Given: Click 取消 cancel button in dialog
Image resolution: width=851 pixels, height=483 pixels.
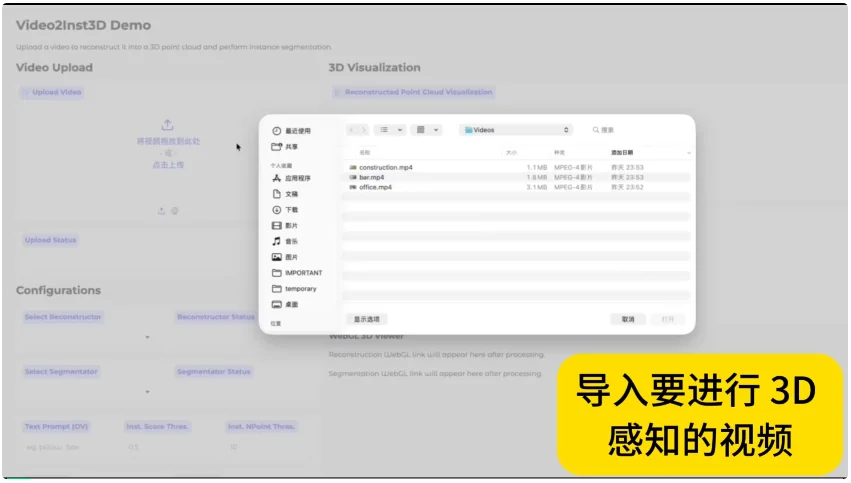Looking at the screenshot, I should coord(628,319).
